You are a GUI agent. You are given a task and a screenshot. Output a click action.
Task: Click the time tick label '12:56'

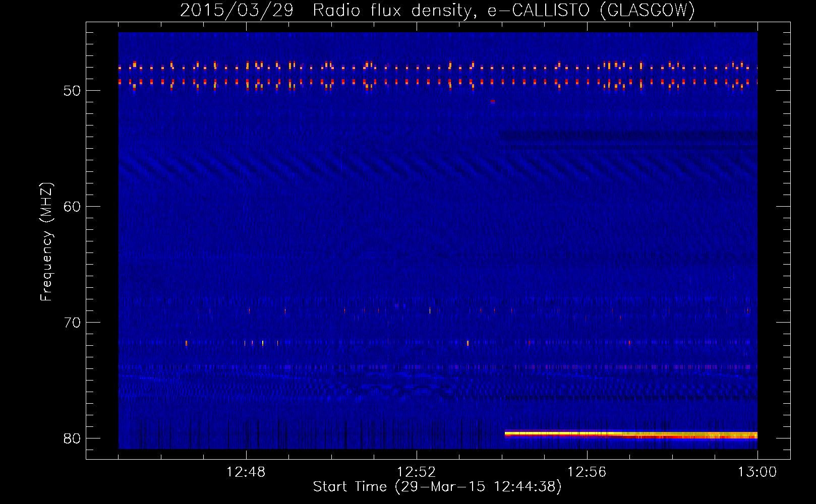point(587,472)
